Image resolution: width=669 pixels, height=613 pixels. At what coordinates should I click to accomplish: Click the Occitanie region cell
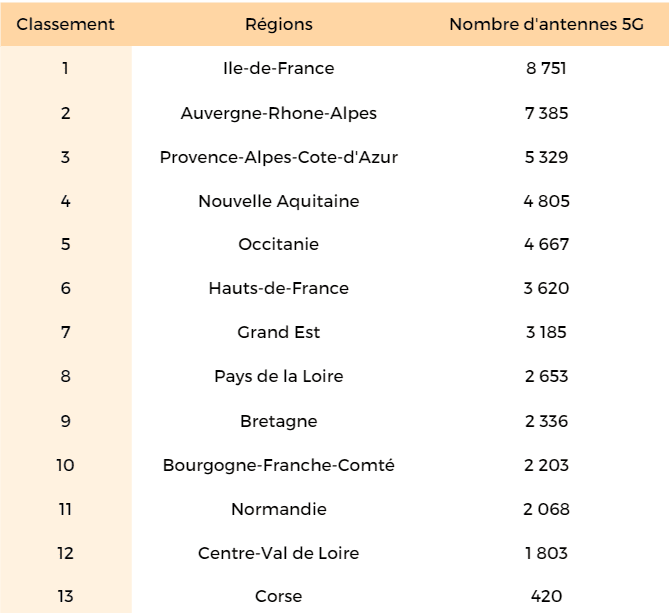[x=279, y=245]
